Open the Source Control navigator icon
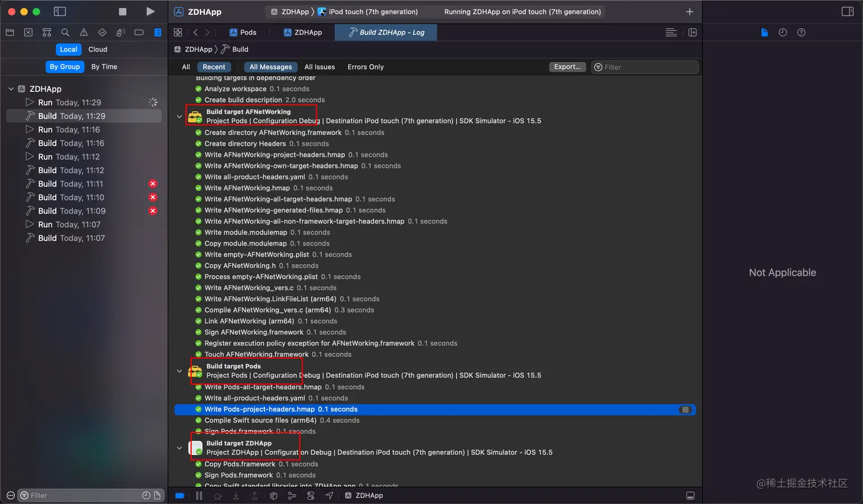This screenshot has height=504, width=863. 28,33
